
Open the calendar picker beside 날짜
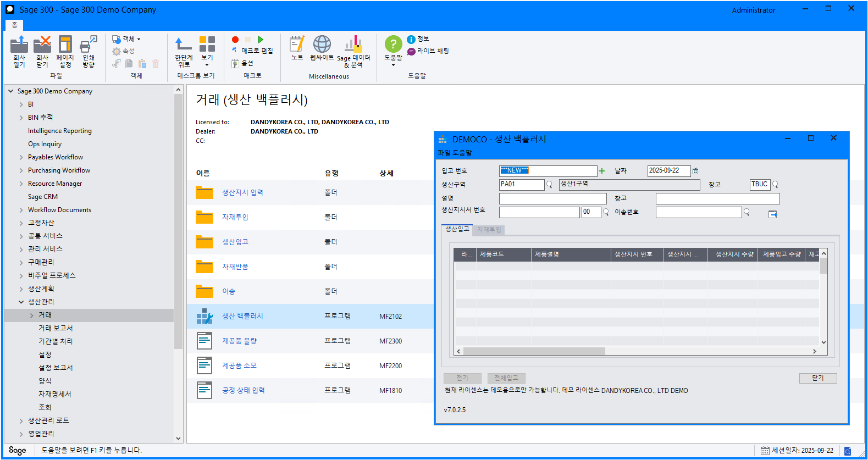pyautogui.click(x=695, y=171)
